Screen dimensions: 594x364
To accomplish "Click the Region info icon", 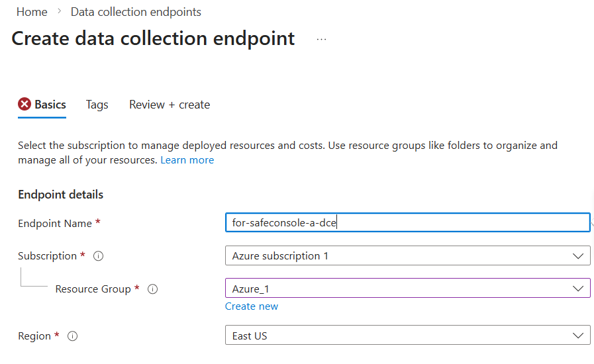I will [72, 336].
